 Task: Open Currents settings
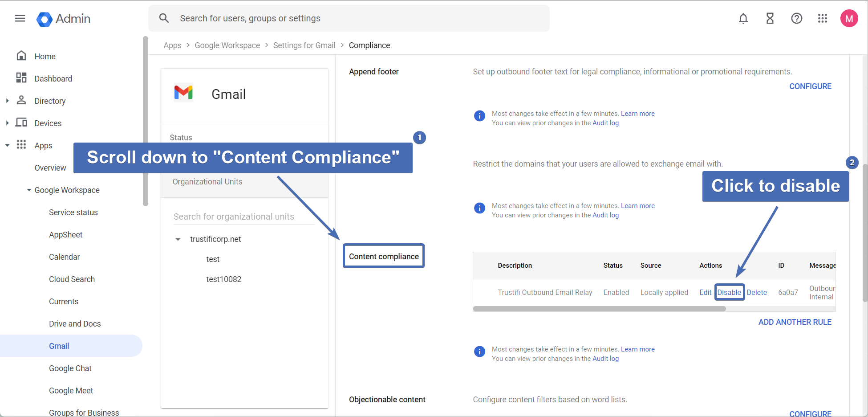pyautogui.click(x=64, y=302)
